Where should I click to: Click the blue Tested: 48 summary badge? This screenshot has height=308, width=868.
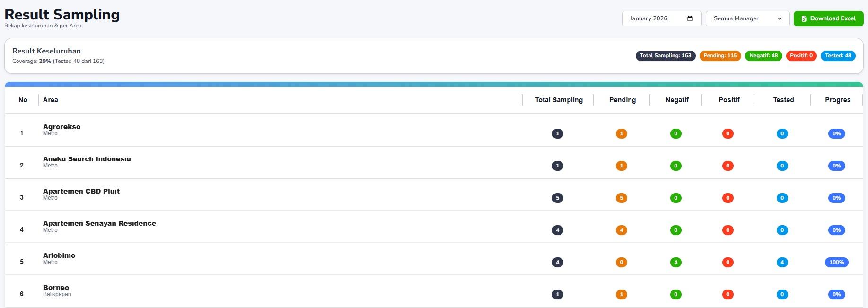[838, 56]
